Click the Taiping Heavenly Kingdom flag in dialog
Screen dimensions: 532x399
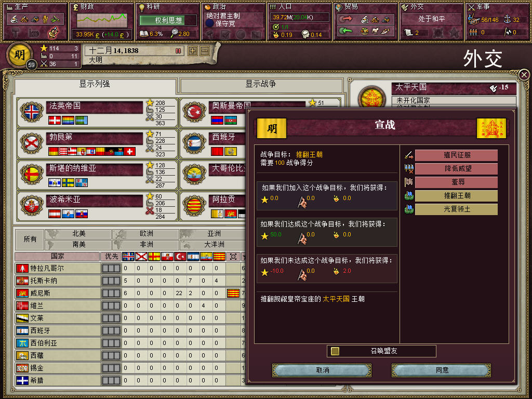(491, 128)
